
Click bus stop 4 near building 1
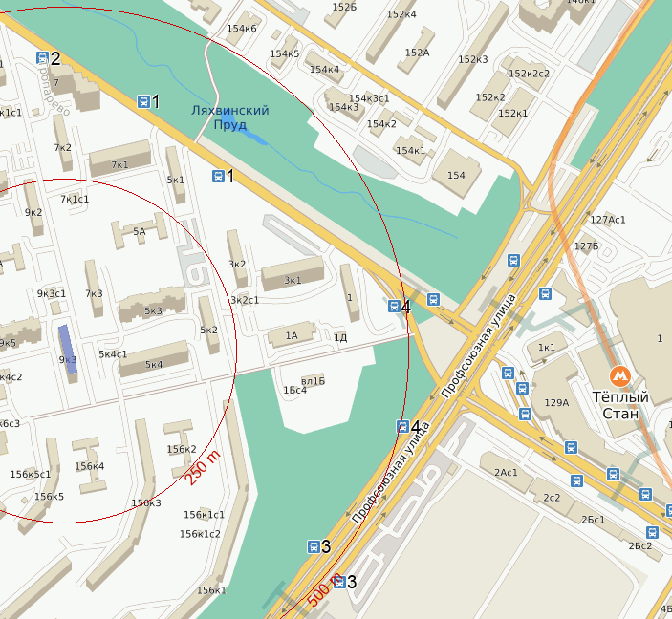coord(394,306)
